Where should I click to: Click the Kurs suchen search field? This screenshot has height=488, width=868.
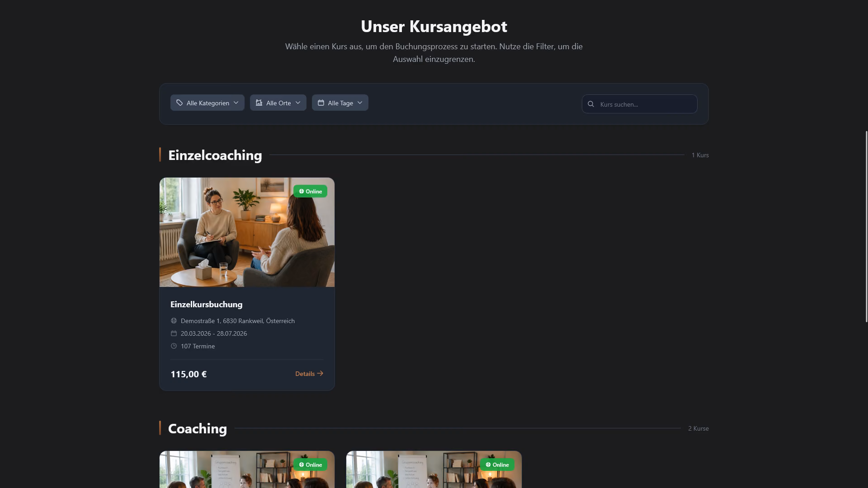[639, 104]
